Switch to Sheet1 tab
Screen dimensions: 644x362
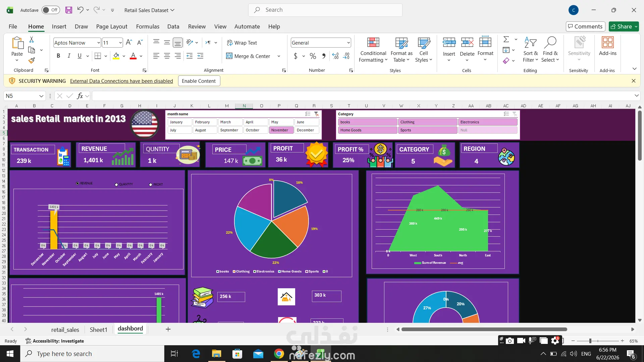[x=98, y=330]
